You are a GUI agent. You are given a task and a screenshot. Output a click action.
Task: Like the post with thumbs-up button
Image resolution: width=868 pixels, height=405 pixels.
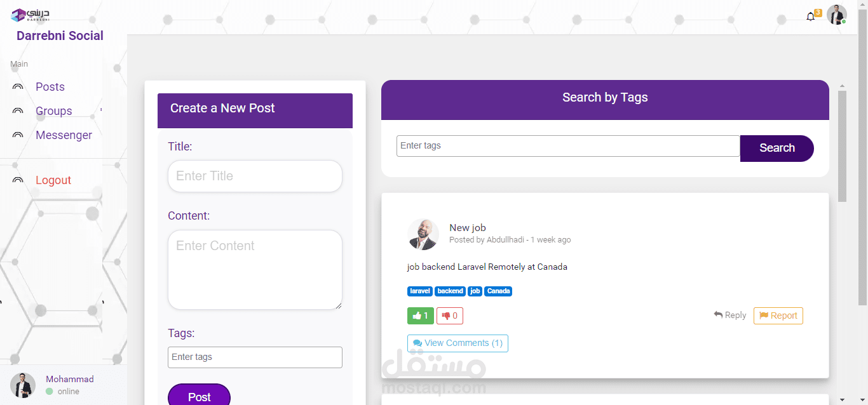coord(420,315)
